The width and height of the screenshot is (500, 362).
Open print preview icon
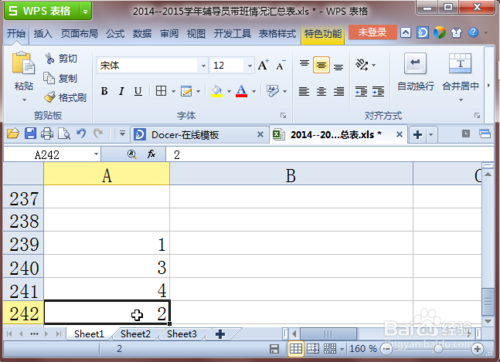[x=64, y=134]
